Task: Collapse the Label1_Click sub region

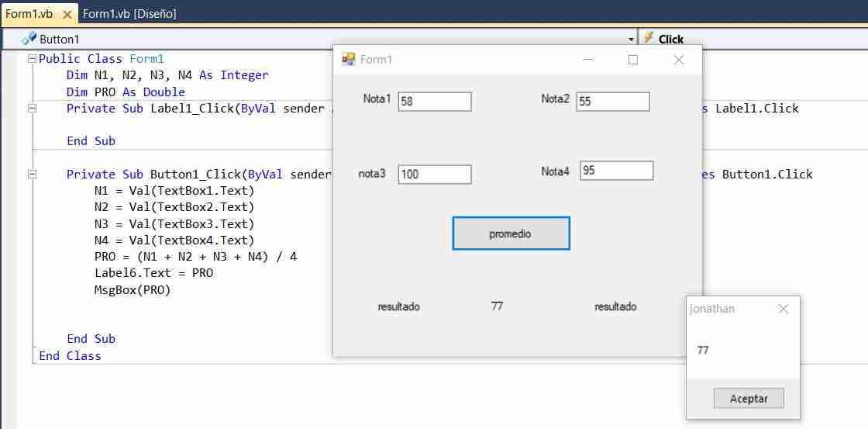Action: tap(32, 109)
